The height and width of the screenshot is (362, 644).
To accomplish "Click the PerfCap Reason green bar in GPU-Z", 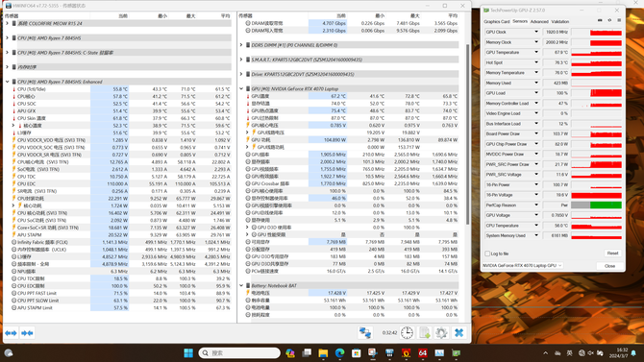I will click(x=606, y=205).
